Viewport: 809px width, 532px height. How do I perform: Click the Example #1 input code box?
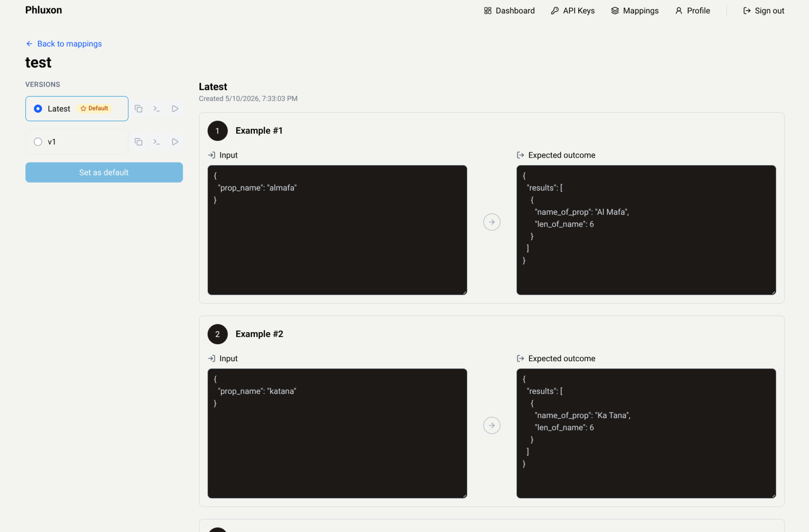coord(337,230)
